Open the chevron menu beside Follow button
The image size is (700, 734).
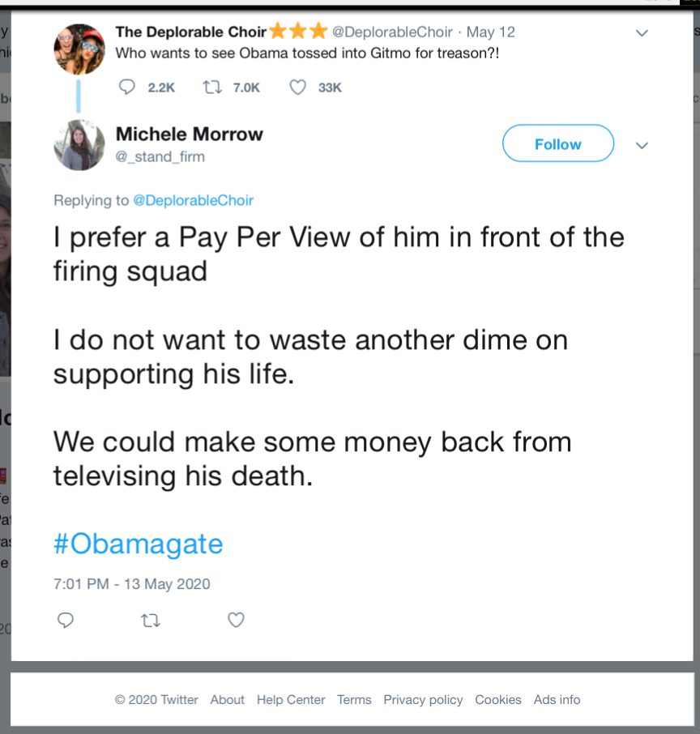pyautogui.click(x=642, y=146)
